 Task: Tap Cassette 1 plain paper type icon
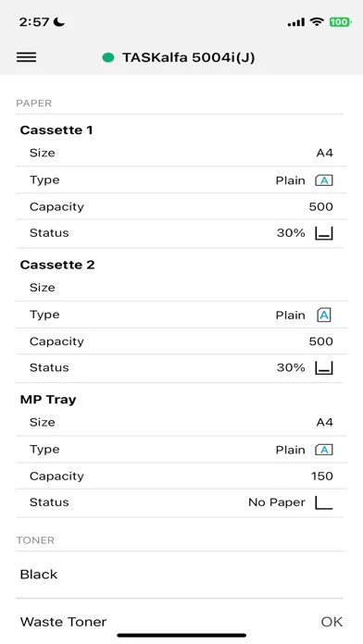pos(324,180)
